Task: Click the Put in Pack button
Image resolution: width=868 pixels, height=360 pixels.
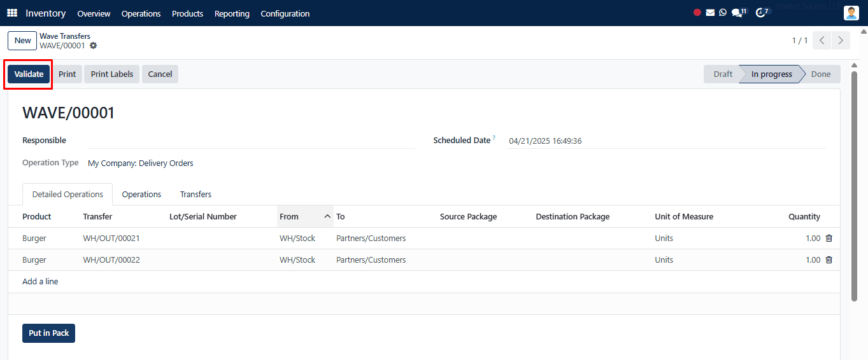Action: [x=48, y=333]
